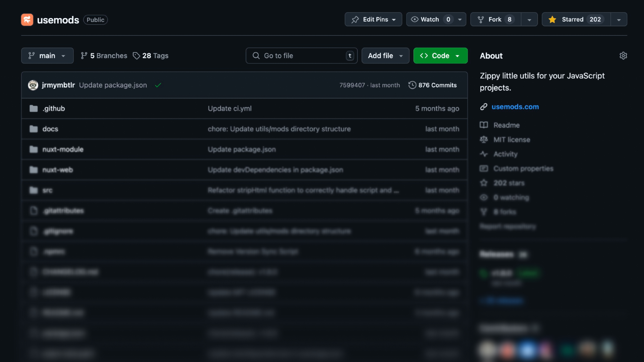
Task: Expand the green Code dropdown
Action: [440, 56]
